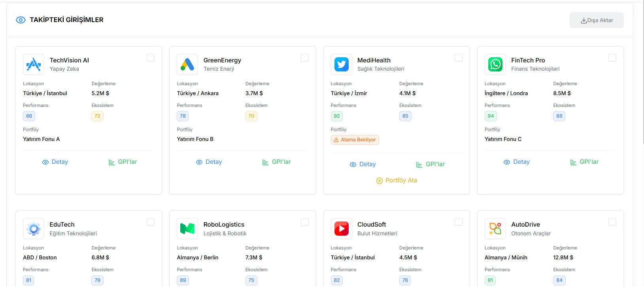The height and width of the screenshot is (287, 644).
Task: Click the EduTech gear logo
Action: click(x=34, y=229)
